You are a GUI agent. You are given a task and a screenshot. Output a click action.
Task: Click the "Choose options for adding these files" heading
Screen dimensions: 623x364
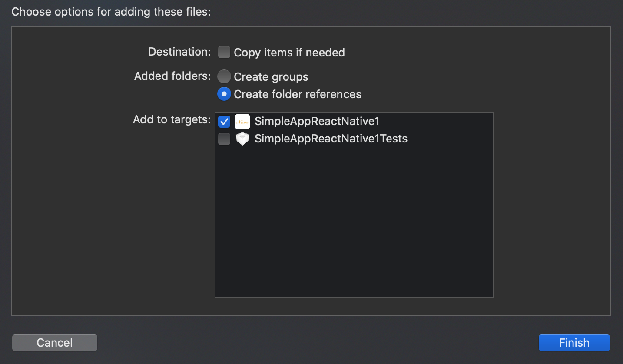coord(111,12)
